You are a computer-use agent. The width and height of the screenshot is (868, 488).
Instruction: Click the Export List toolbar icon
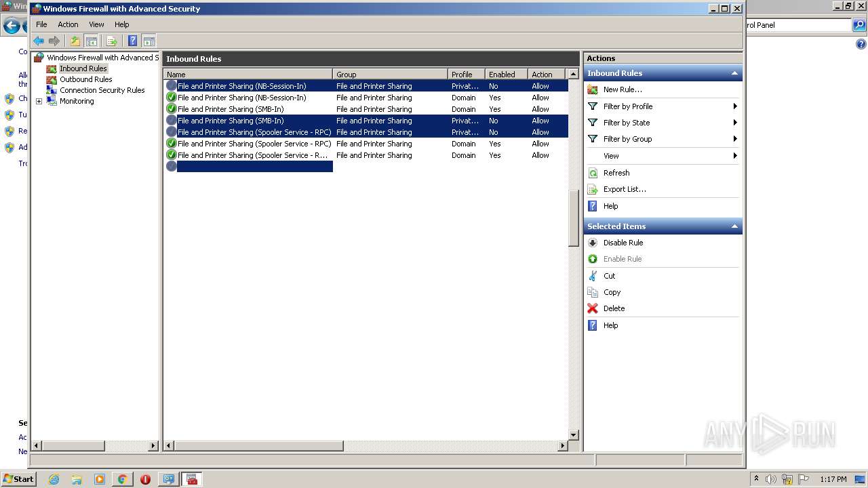coord(112,41)
